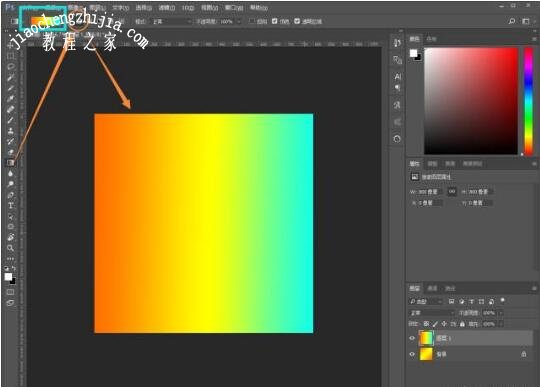Uncheck the Transparency (透明区域) checkbox
The height and width of the screenshot is (387, 540).
[x=297, y=21]
